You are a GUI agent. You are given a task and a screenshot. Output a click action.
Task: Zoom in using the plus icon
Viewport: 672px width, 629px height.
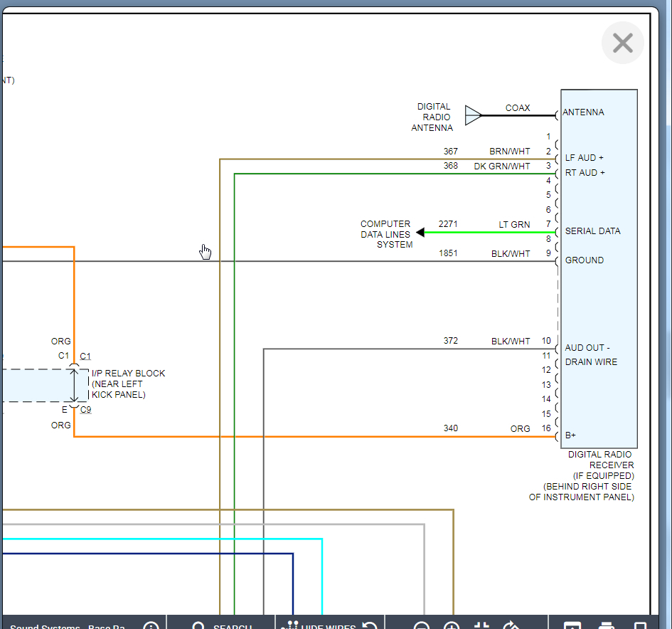coord(452,627)
